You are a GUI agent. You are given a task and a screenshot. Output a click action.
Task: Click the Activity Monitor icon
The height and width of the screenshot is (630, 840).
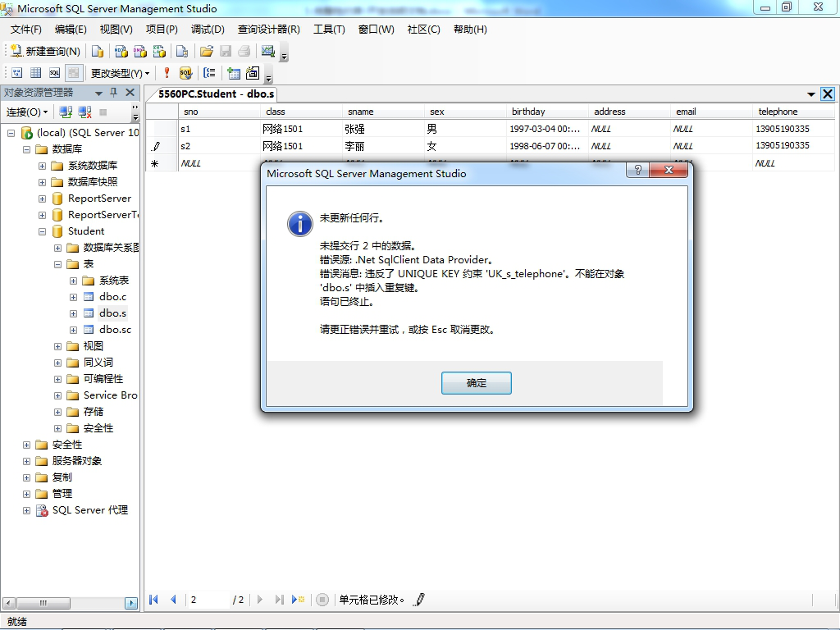tap(268, 51)
